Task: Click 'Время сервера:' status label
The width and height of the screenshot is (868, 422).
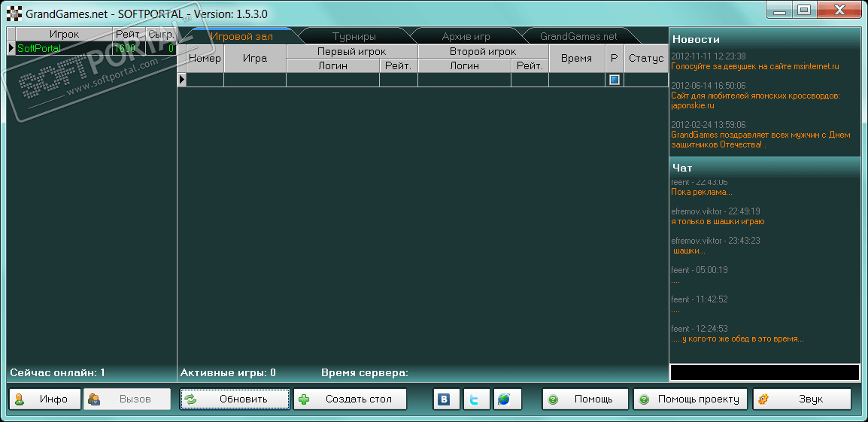Action: (364, 372)
